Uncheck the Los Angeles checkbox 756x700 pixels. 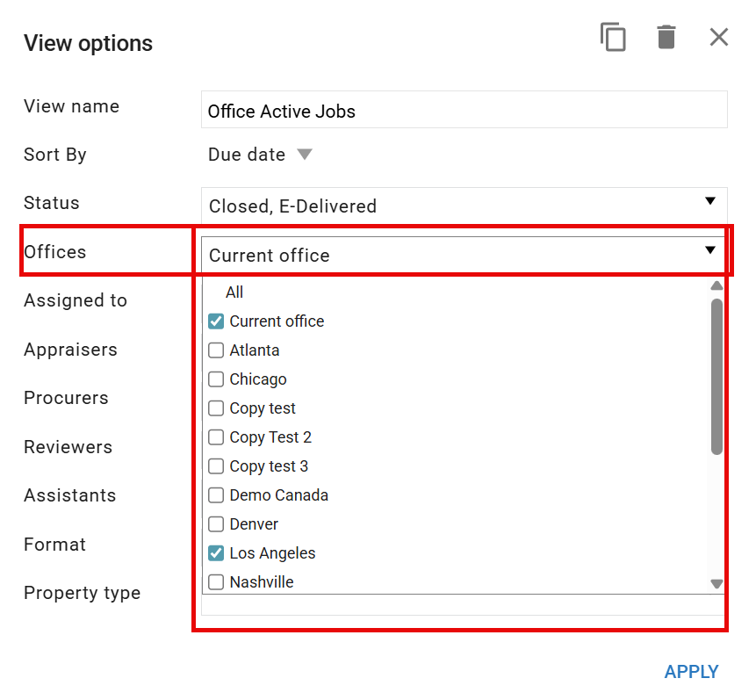click(x=216, y=553)
